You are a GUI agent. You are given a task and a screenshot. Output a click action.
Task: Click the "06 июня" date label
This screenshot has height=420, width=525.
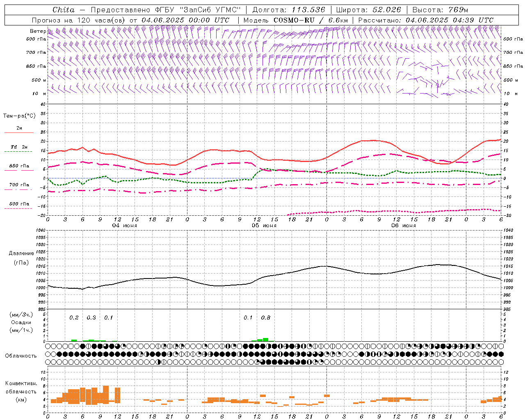[x=404, y=226]
